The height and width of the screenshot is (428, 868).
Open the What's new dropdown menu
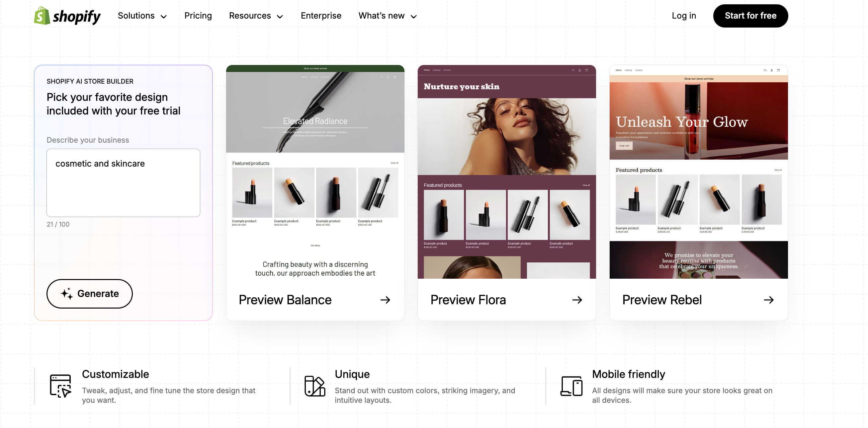(x=388, y=16)
